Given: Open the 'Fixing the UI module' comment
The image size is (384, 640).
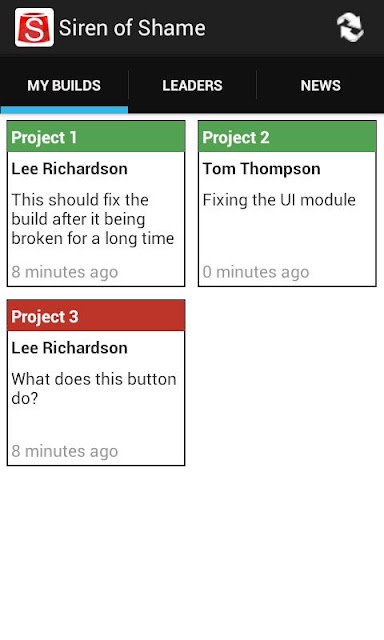Looking at the screenshot, I should point(279,200).
